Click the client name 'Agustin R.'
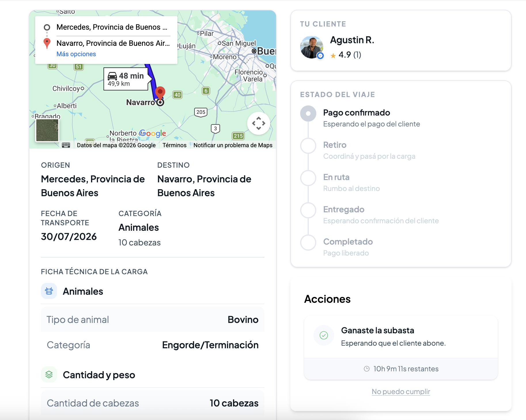The height and width of the screenshot is (420, 526). coord(352,40)
